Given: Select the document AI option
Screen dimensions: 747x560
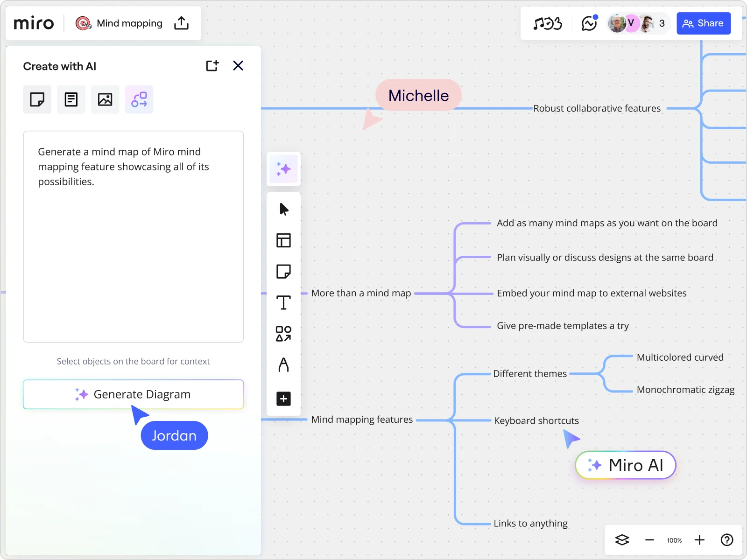Looking at the screenshot, I should [71, 99].
